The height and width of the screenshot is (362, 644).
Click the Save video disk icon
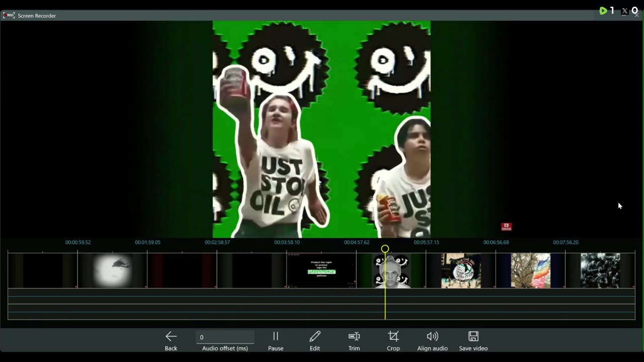coord(473,336)
